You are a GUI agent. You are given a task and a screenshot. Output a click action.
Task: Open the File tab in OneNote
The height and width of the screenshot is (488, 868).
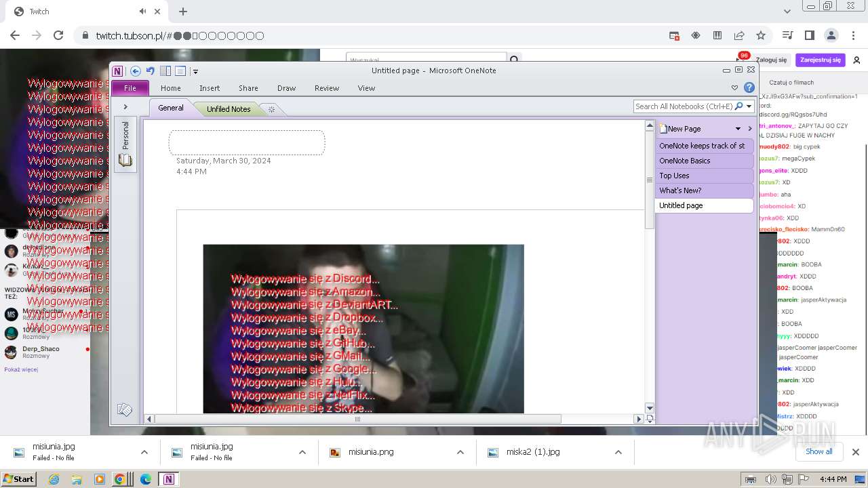click(x=130, y=88)
